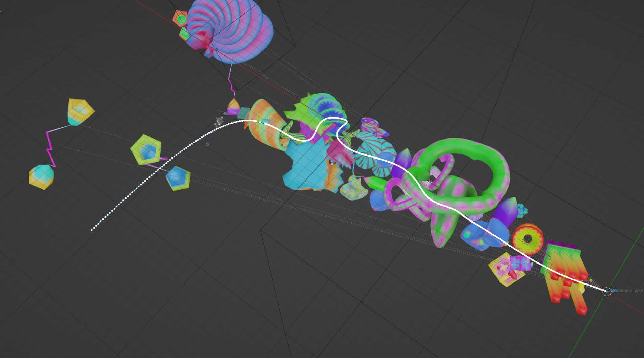This screenshot has height=358, width=644.
Task: Select small orange pentagon beside spiral shell
Action: [180, 18]
